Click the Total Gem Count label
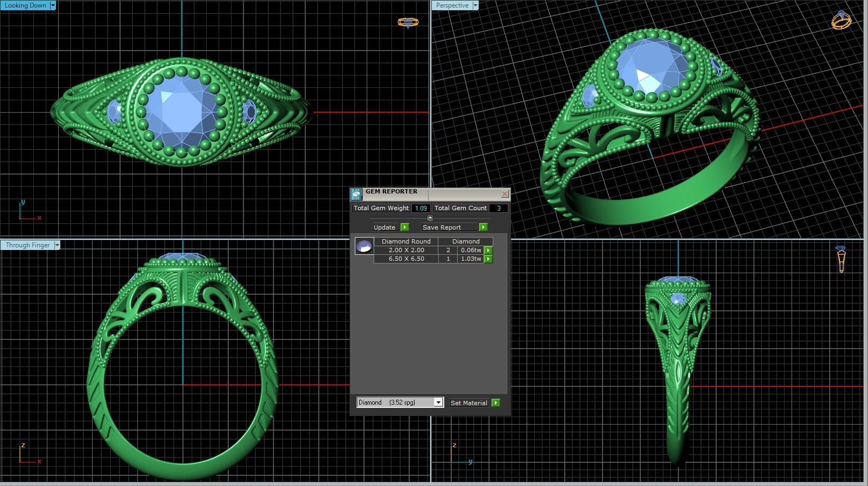Viewport: 868px width, 486px height. (460, 208)
